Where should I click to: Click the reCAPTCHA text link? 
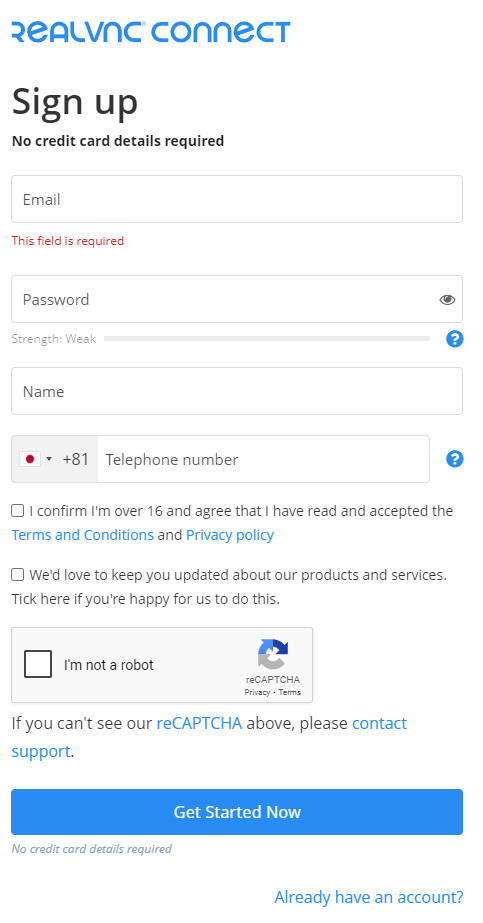(x=199, y=723)
